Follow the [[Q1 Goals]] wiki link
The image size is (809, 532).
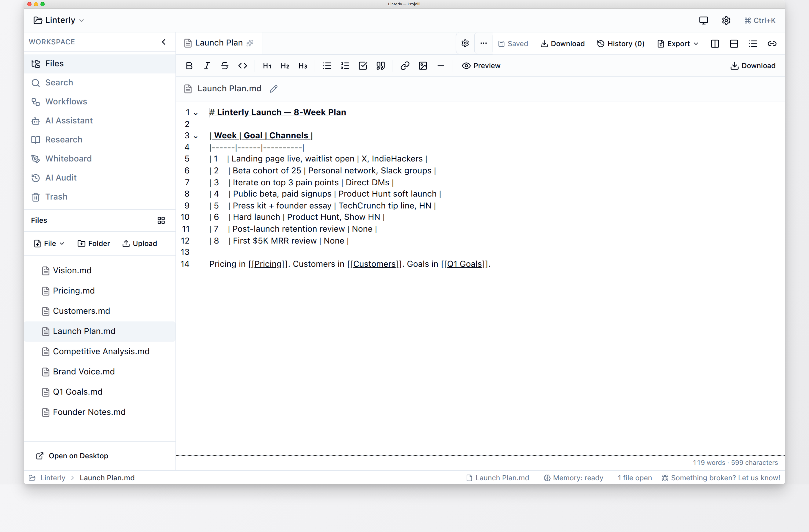point(465,264)
